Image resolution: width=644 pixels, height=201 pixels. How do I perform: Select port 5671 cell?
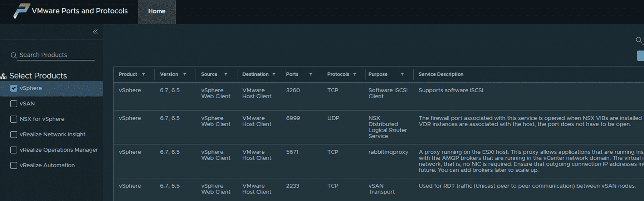coord(292,152)
